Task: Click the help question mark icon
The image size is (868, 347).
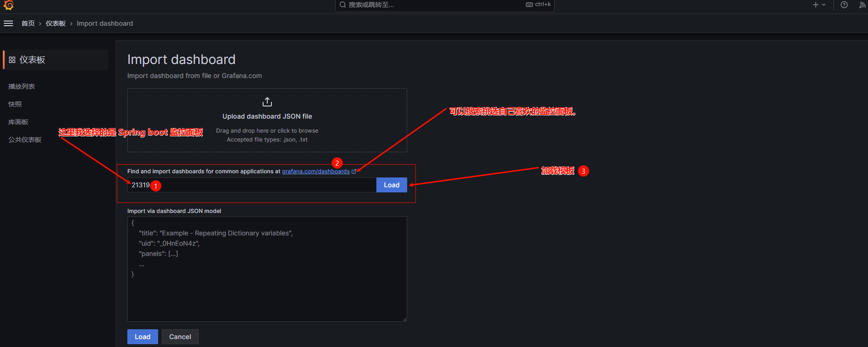Action: pyautogui.click(x=844, y=5)
